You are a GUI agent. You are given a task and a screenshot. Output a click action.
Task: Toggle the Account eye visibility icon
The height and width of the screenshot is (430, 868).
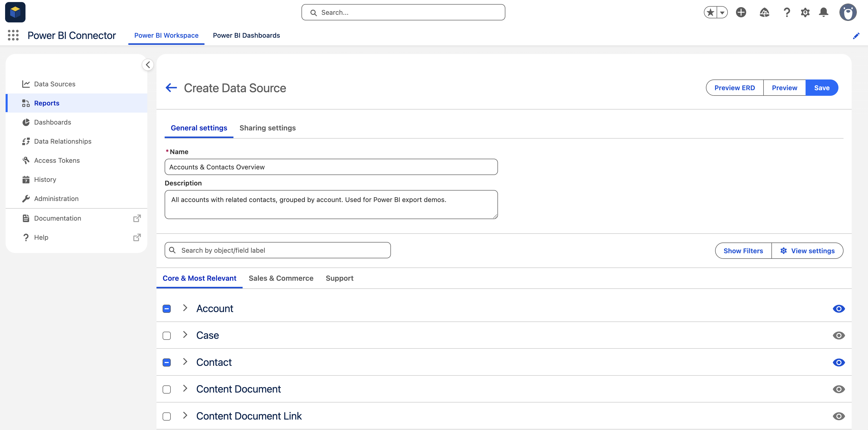[838, 309]
